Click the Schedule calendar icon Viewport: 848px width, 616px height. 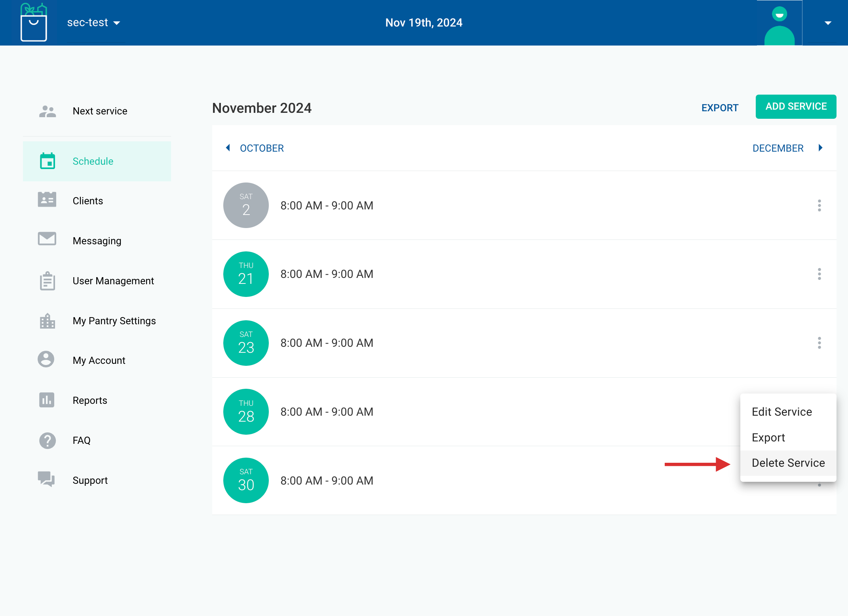(48, 161)
